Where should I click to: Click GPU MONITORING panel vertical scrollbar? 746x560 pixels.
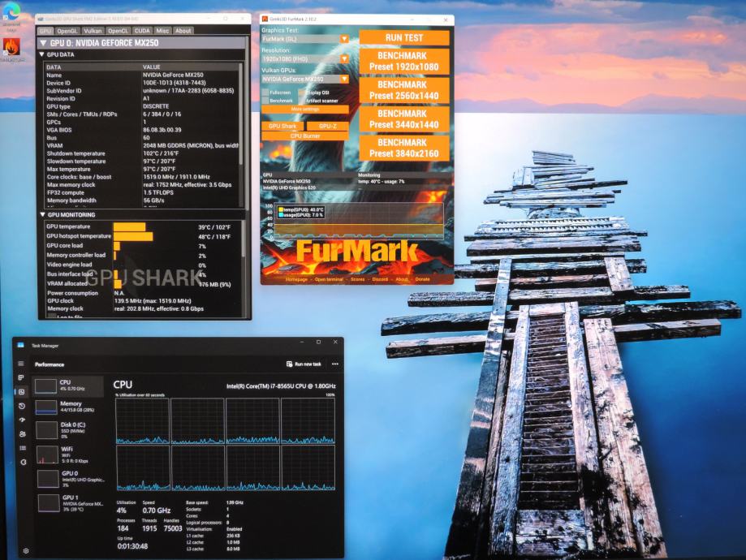point(244,269)
